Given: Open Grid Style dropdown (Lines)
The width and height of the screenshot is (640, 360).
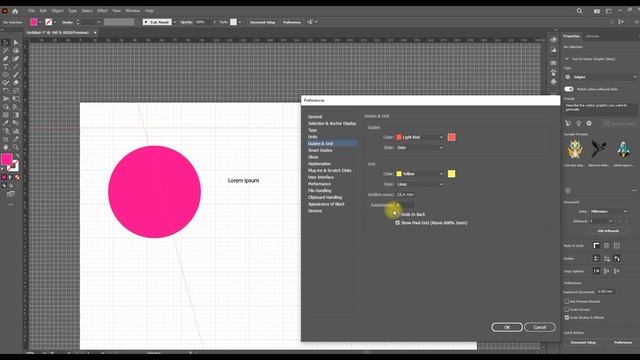Looking at the screenshot, I should click(420, 184).
